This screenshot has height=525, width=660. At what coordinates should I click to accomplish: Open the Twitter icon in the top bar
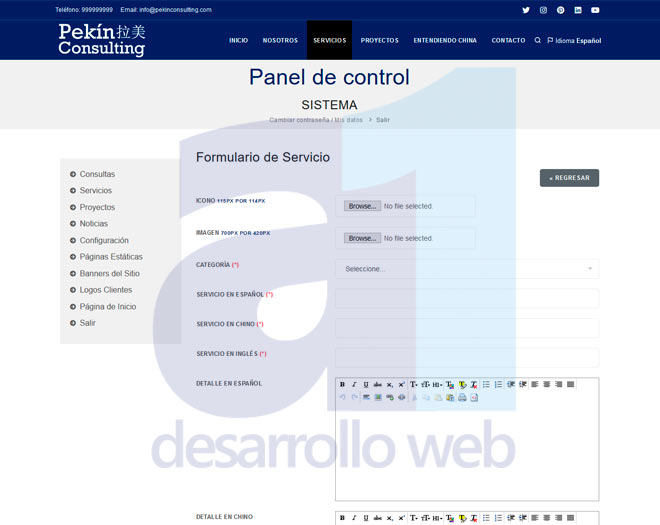526,10
